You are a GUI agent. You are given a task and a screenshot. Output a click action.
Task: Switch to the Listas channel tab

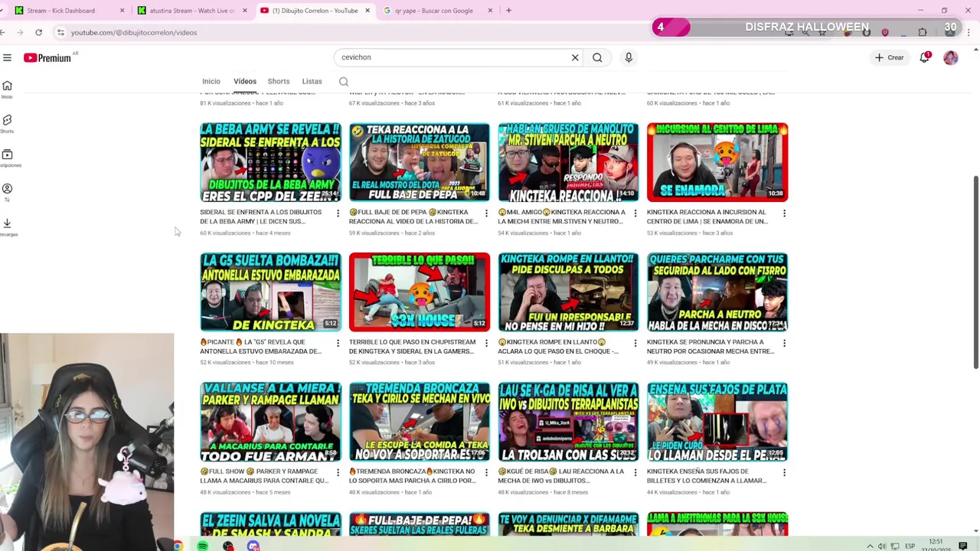click(x=312, y=81)
